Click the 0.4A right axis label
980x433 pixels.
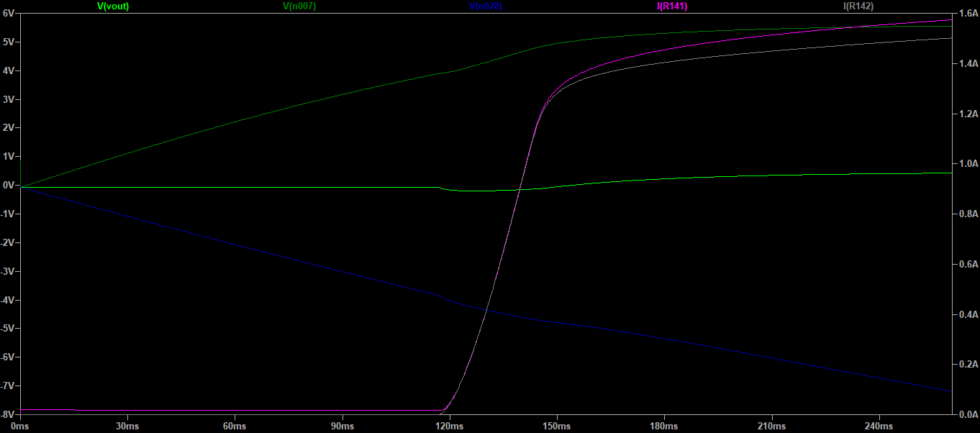coord(968,314)
